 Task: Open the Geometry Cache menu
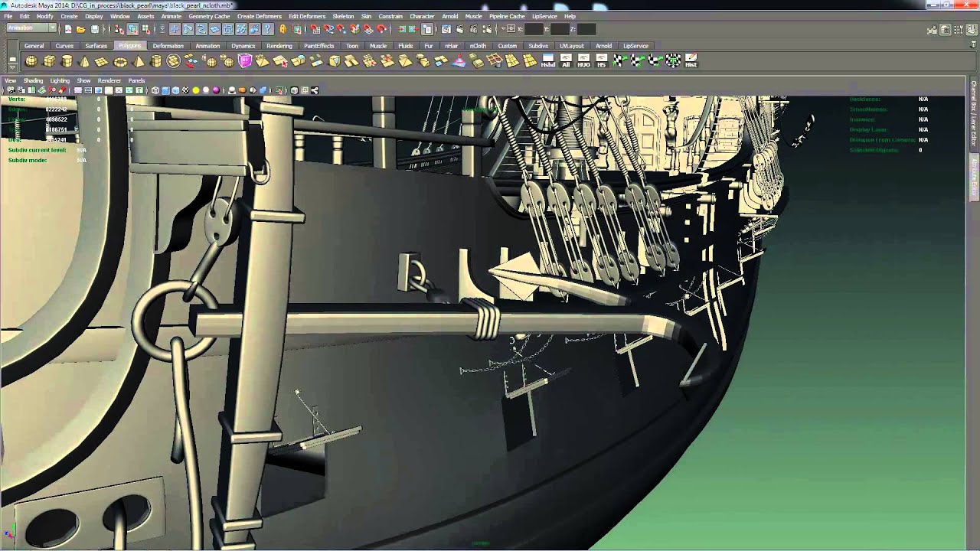coord(209,16)
